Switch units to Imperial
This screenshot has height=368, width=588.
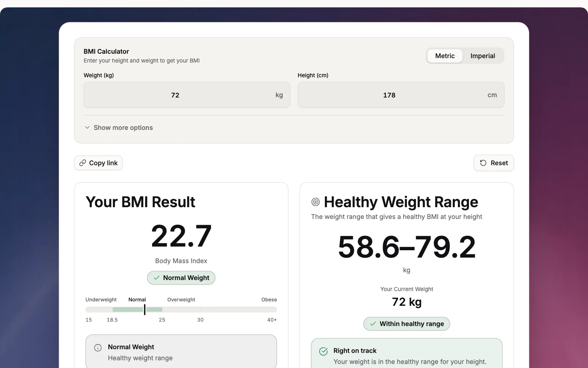point(483,56)
